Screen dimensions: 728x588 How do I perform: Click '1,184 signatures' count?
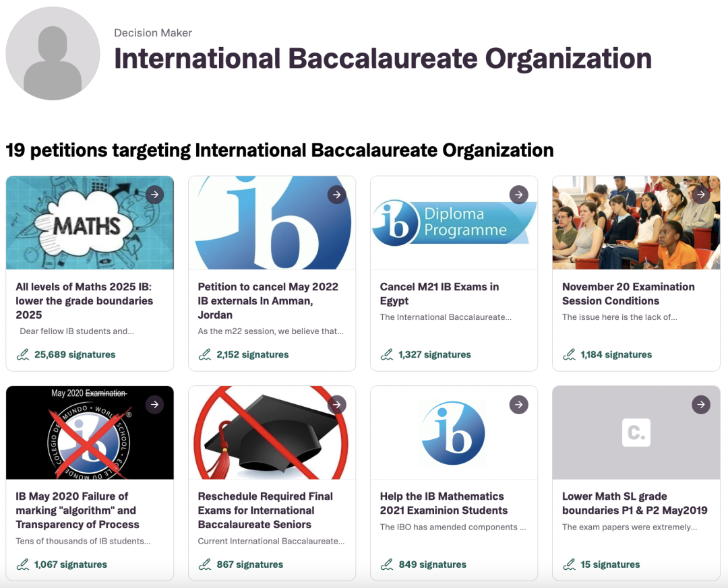(x=616, y=354)
